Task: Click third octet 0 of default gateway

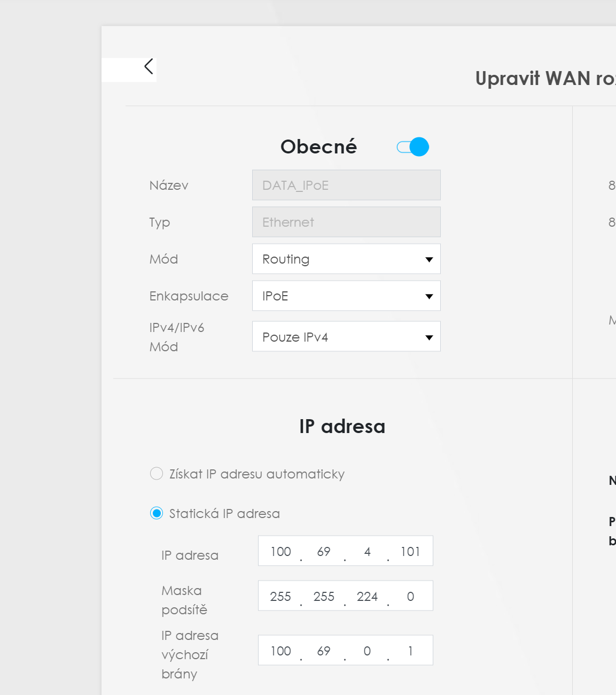Action: tap(367, 651)
